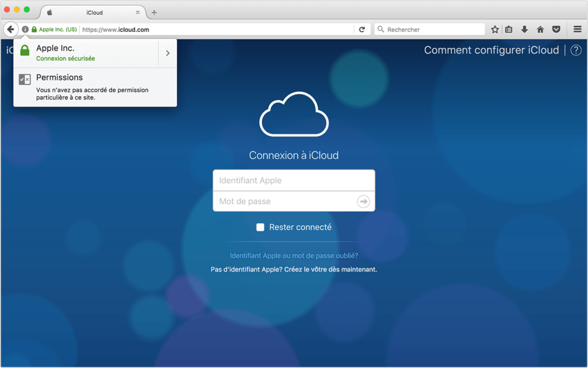Click the Apple favicon on the tab
The image size is (588, 368).
tap(49, 13)
